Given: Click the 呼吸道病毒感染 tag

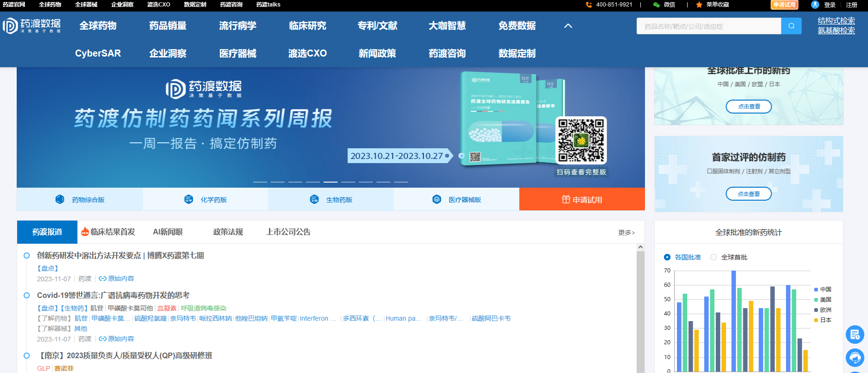Looking at the screenshot, I should click(204, 308).
